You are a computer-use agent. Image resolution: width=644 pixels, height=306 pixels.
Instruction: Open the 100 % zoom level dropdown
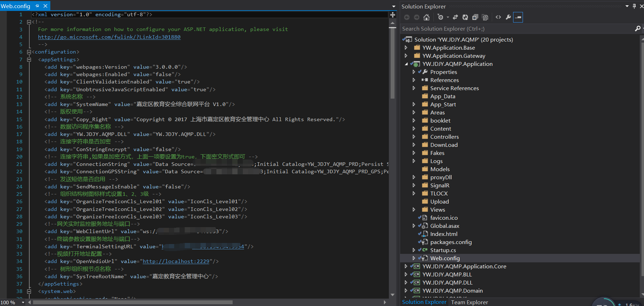(23, 302)
